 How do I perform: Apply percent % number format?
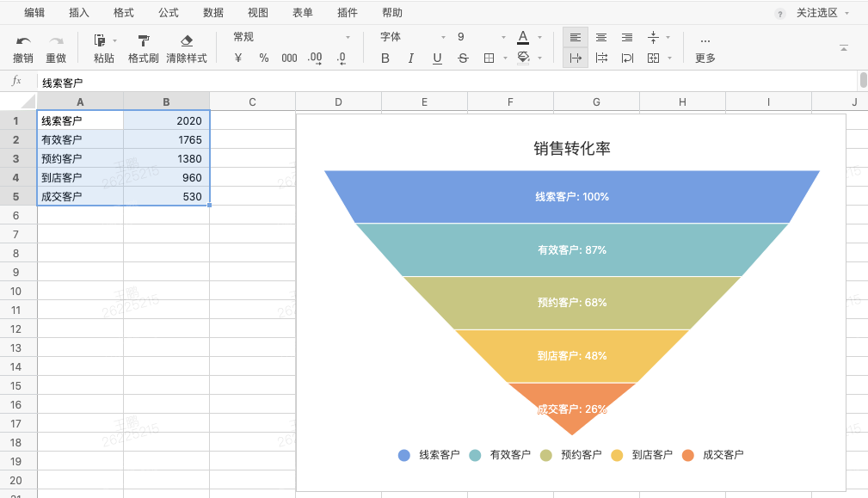[x=264, y=58]
